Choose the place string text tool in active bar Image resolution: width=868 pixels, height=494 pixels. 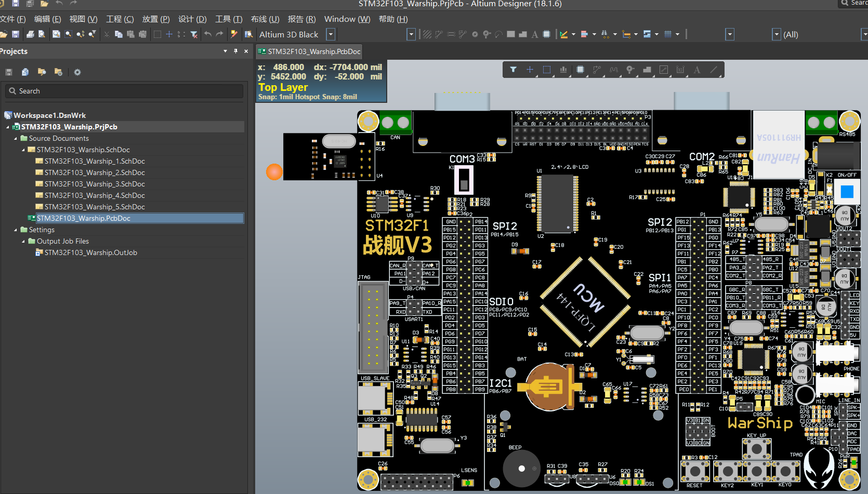coord(696,70)
